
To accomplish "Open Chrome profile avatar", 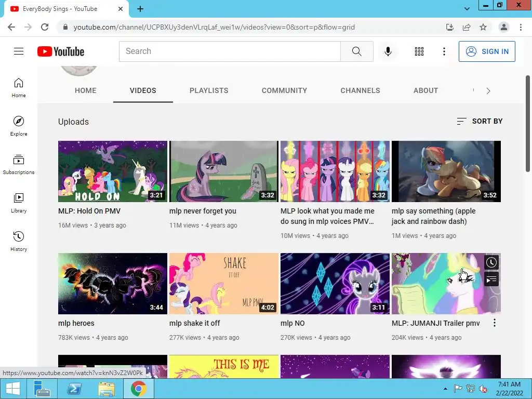I will [504, 27].
